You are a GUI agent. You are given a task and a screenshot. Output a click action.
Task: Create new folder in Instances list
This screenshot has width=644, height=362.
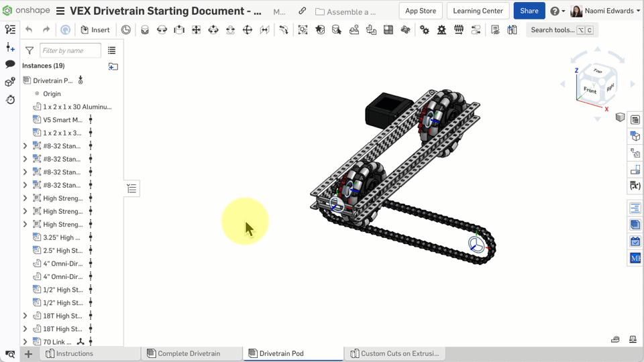(113, 66)
